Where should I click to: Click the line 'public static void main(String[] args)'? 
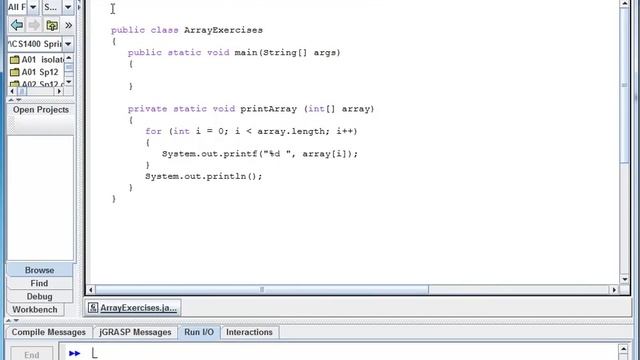[234, 53]
